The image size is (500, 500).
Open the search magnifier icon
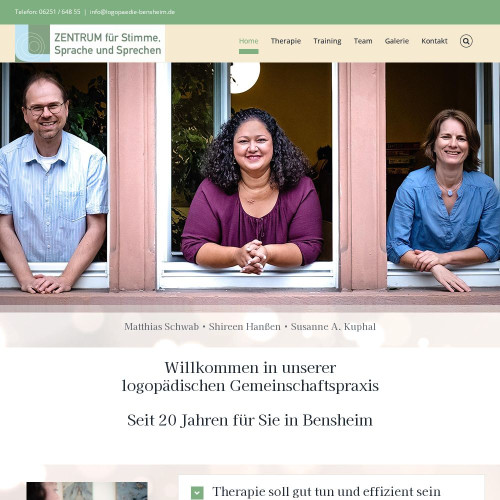click(466, 41)
